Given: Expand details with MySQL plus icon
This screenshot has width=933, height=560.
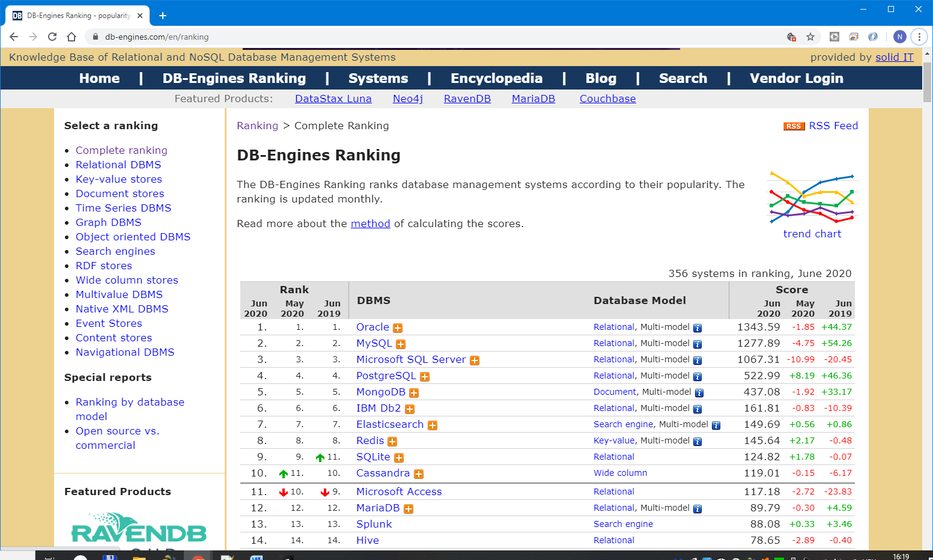Looking at the screenshot, I should (x=401, y=344).
